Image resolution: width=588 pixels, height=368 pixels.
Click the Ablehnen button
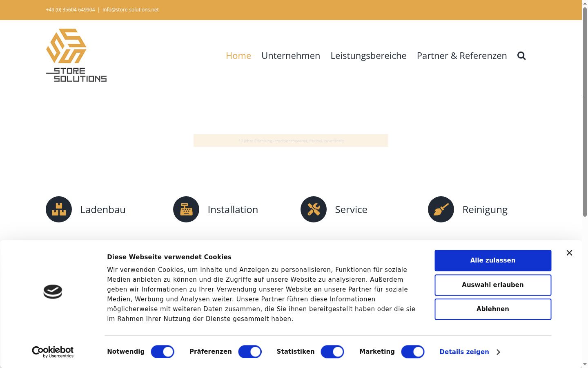[x=493, y=309]
